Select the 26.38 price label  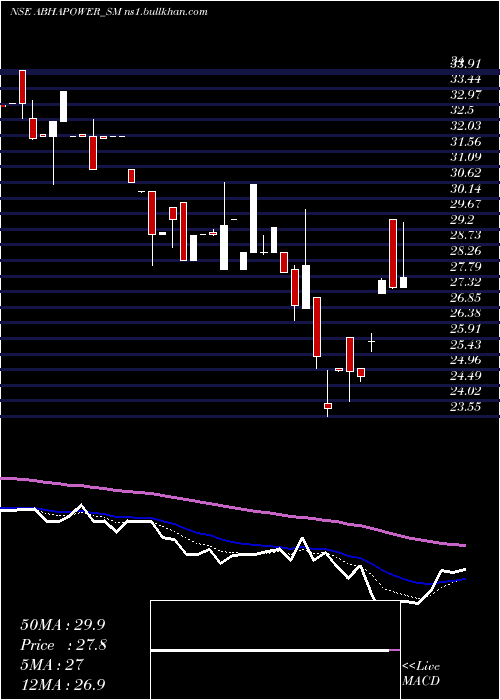(x=466, y=313)
